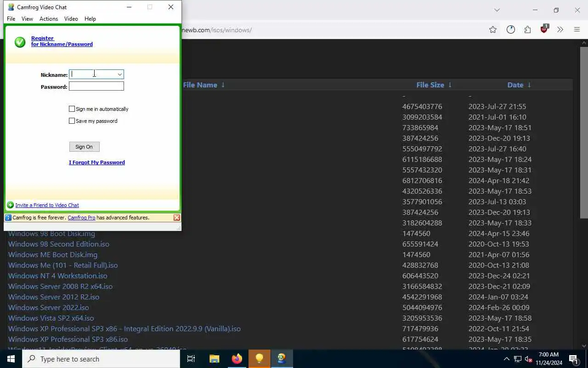This screenshot has height=368, width=588.
Task: Open File Explorer from the taskbar
Action: pos(214,359)
